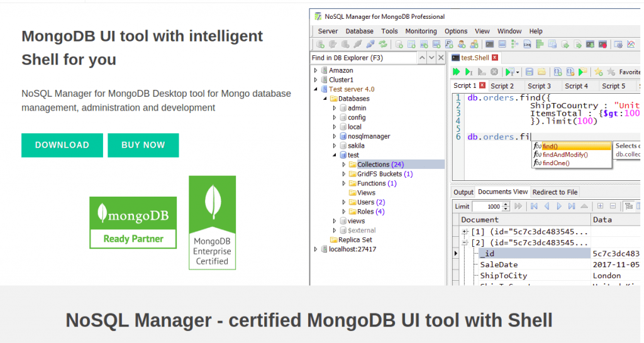Run entire script with double green arrow

[x=457, y=72]
